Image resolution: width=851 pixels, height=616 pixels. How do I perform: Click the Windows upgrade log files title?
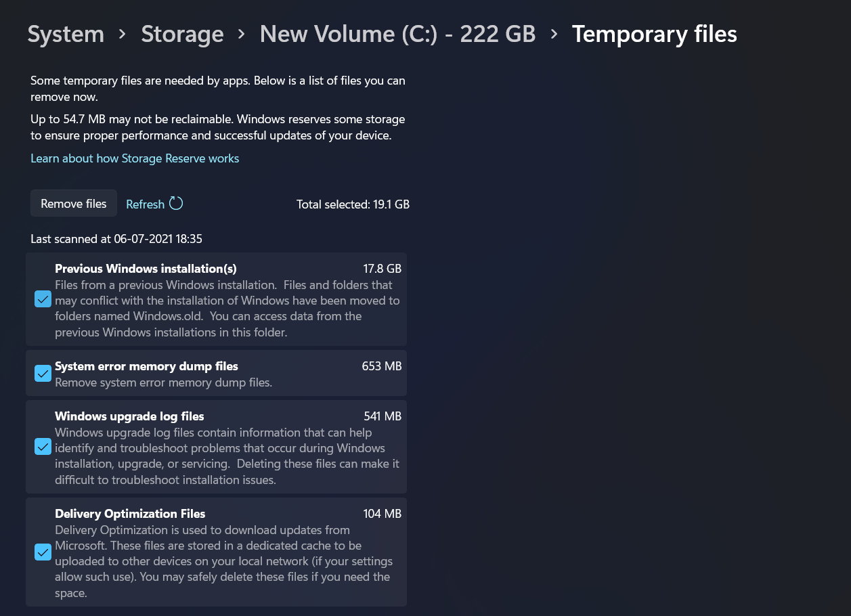click(129, 416)
